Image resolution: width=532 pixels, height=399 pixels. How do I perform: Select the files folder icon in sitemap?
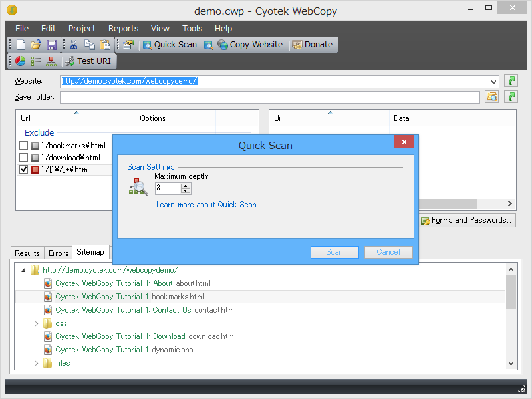coord(47,363)
